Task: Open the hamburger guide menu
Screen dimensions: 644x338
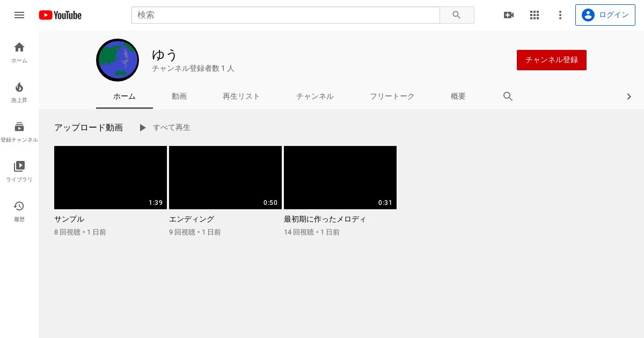Action: 19,15
